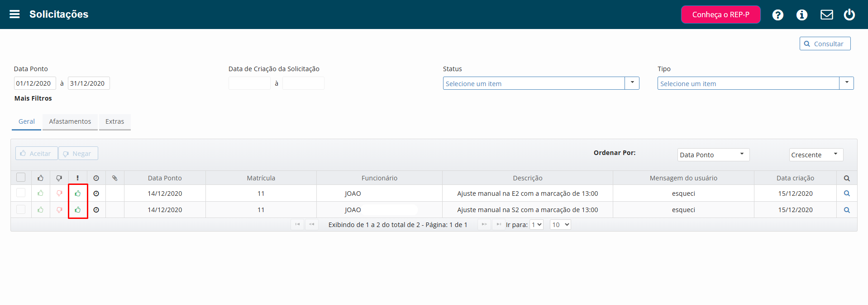The width and height of the screenshot is (868, 305).
Task: Switch to the Extras tab
Action: tap(115, 121)
